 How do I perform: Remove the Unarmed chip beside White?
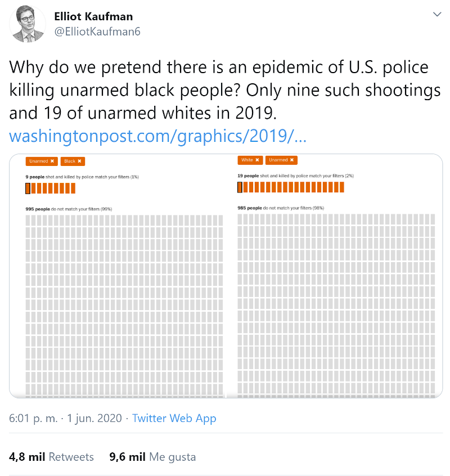point(292,160)
